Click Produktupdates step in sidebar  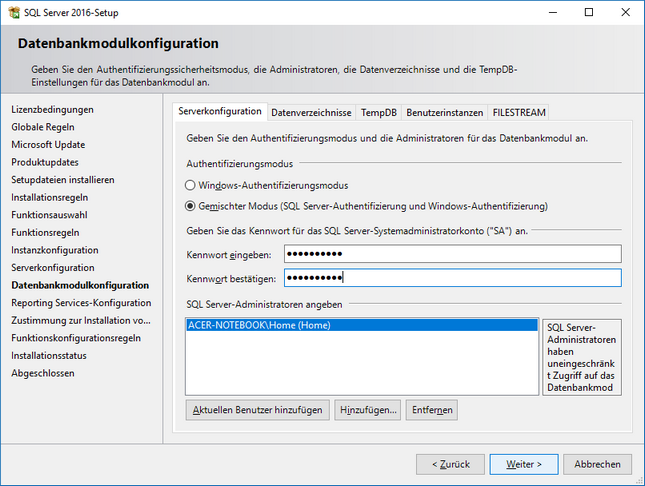pos(45,162)
